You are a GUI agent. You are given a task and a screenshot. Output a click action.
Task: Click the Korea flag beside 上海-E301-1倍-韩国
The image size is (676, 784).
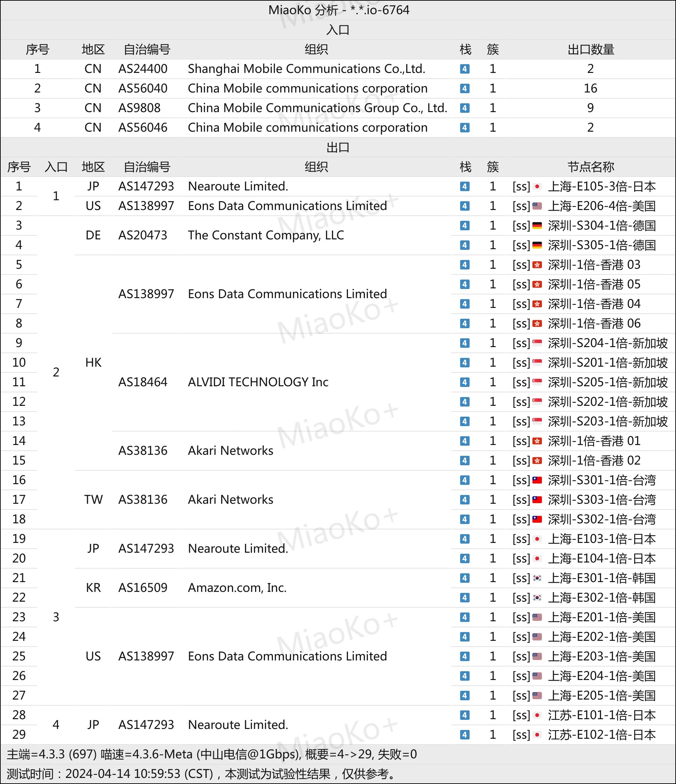click(537, 578)
